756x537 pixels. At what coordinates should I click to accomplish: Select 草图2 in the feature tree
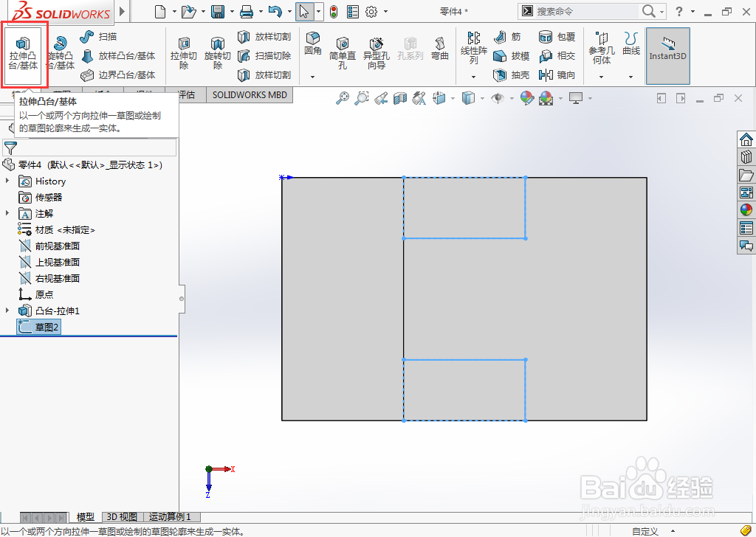point(38,327)
